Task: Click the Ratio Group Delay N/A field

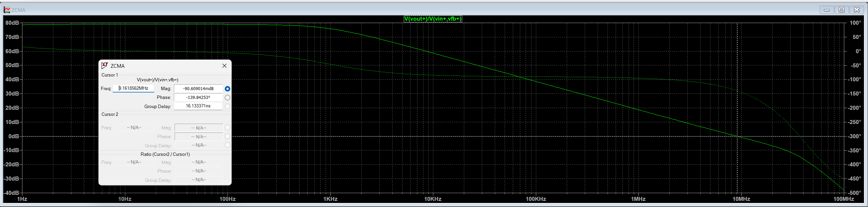Action: click(x=199, y=180)
